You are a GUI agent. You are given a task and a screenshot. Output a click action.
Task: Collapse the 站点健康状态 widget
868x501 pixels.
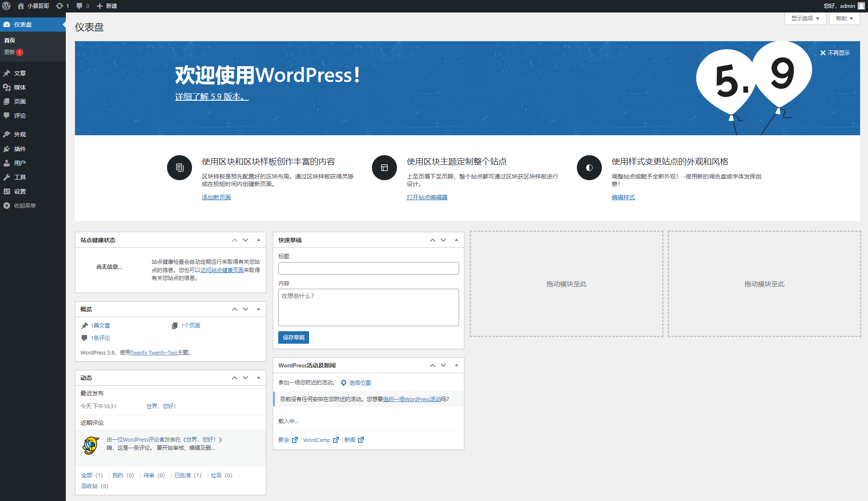pos(258,240)
